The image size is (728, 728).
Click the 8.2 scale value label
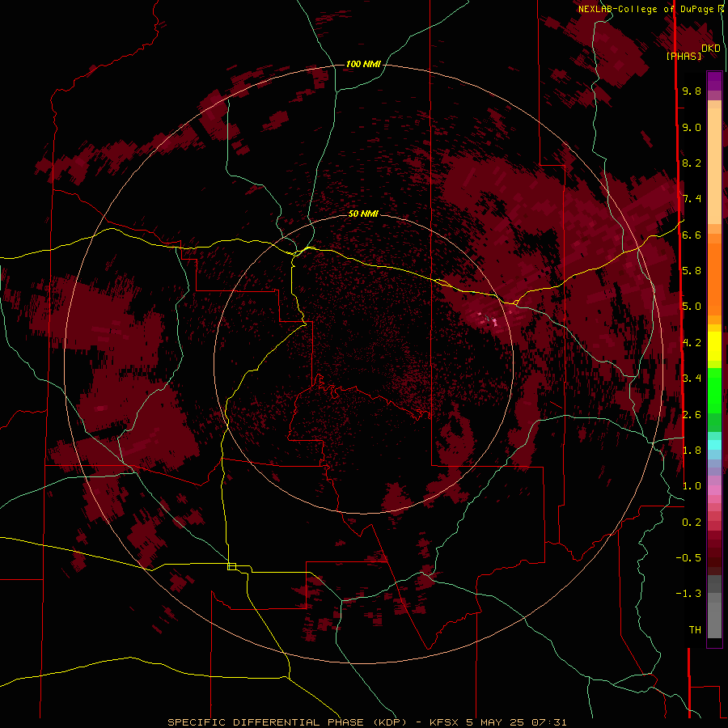point(692,163)
